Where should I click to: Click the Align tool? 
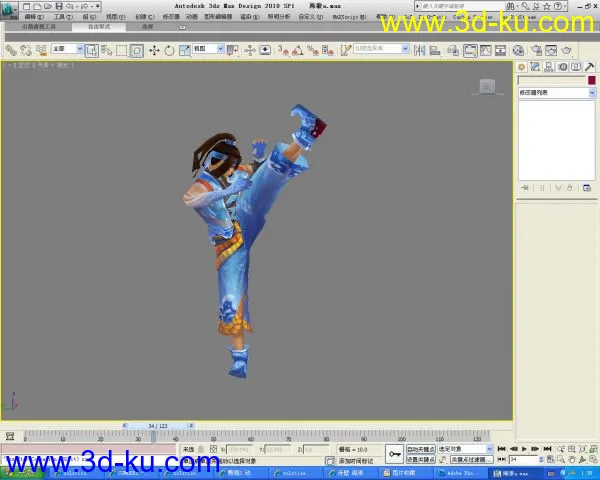point(435,51)
